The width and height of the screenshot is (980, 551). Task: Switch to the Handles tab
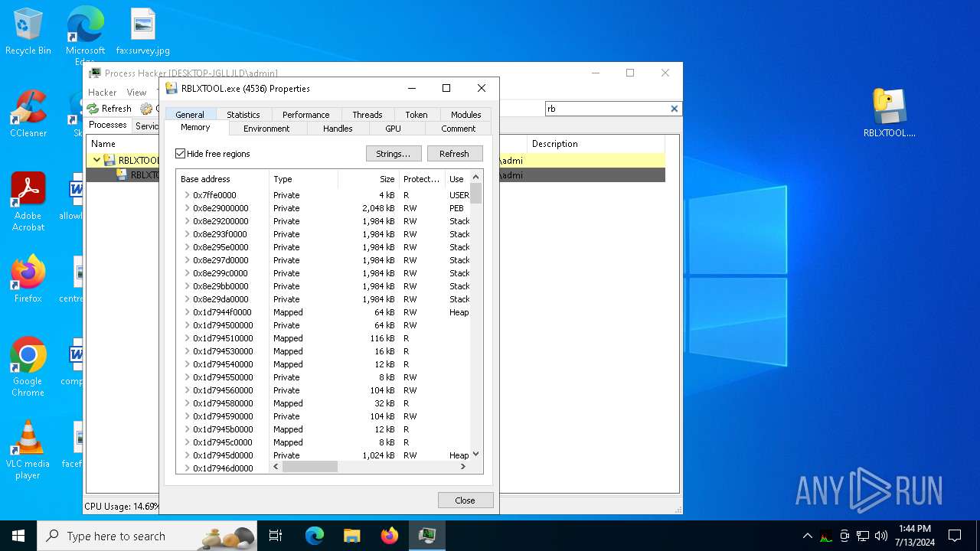point(338,129)
